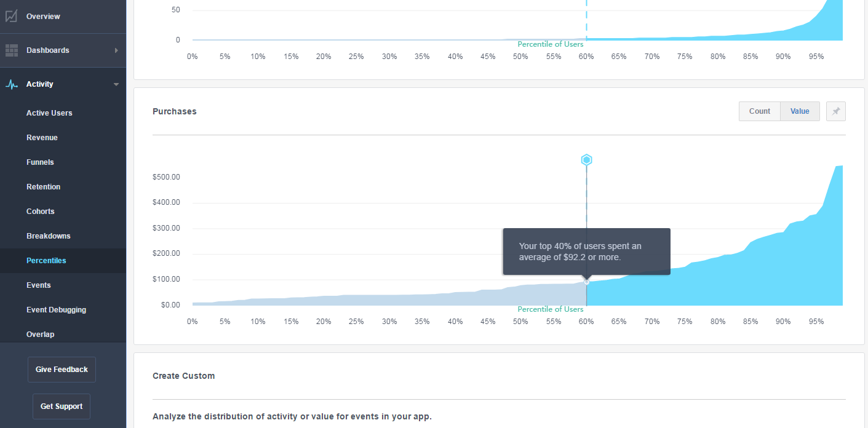Screen dimensions: 868x428
Task: Click the Dashboards grid icon
Action: 11,50
